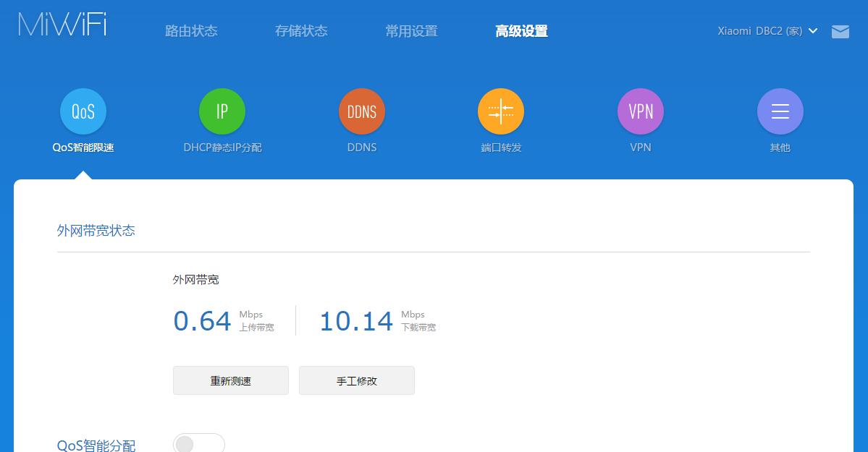This screenshot has height=452, width=868.
Task: Select the QoS智能限速 icon
Action: pyautogui.click(x=83, y=111)
